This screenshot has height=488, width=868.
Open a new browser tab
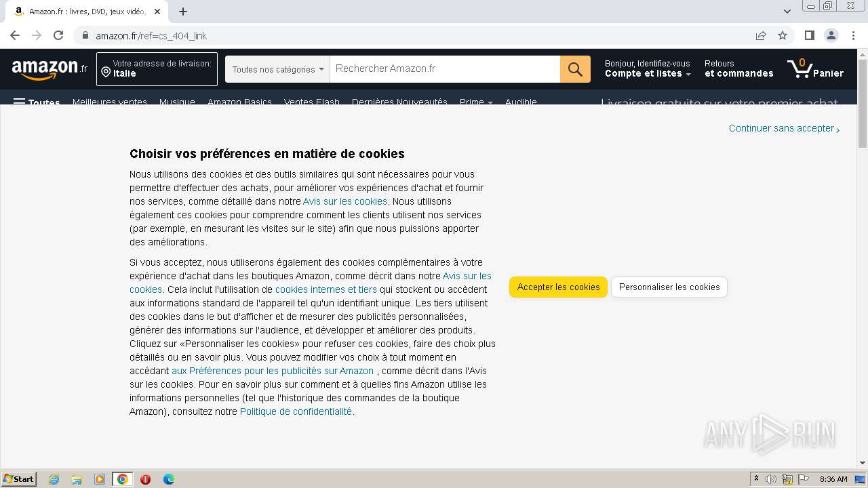click(x=183, y=12)
